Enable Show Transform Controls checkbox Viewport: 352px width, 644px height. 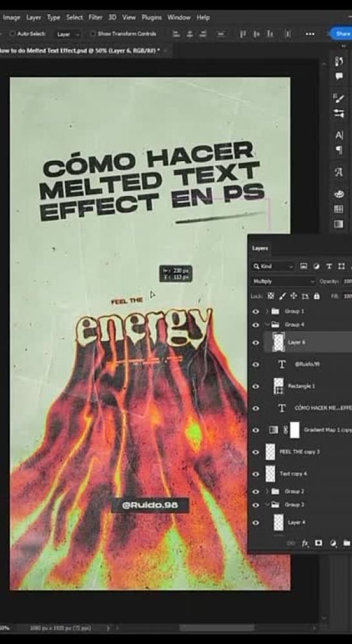[93, 34]
